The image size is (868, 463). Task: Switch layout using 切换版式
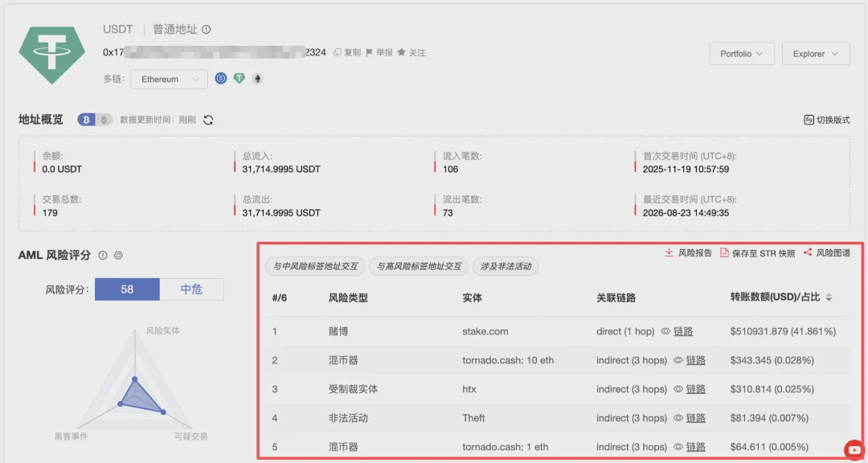[x=826, y=120]
